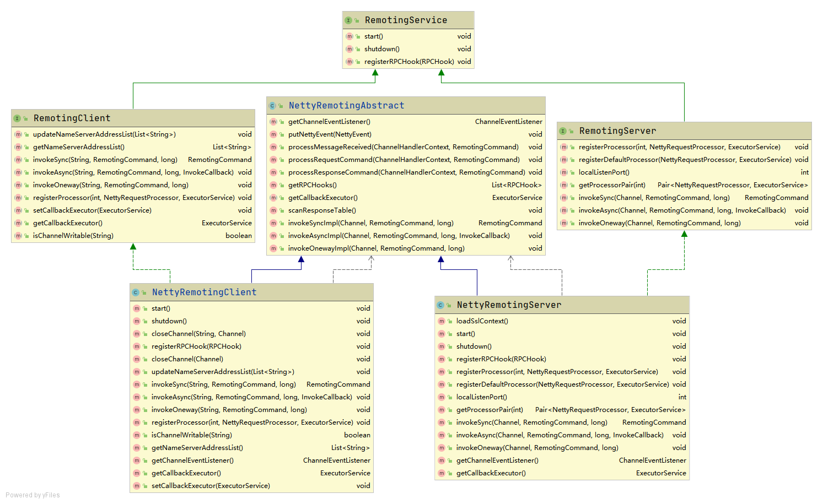Select registerRPCHook(RPCHook) in RemotingService
823x504 pixels.
point(408,62)
